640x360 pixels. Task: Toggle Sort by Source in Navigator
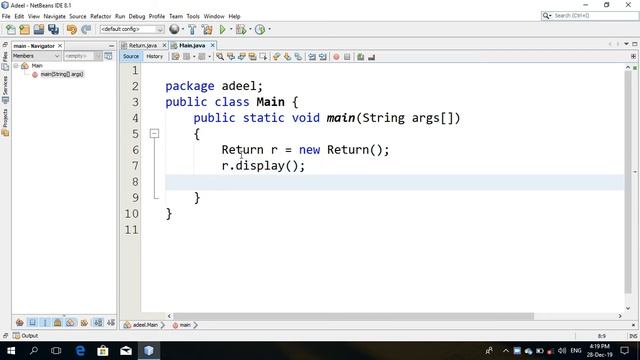click(111, 322)
